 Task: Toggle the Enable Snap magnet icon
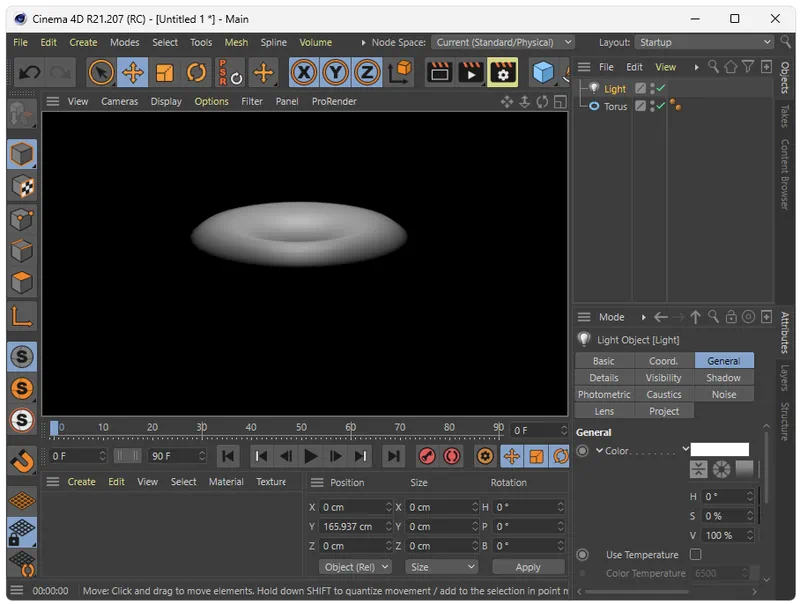21,462
